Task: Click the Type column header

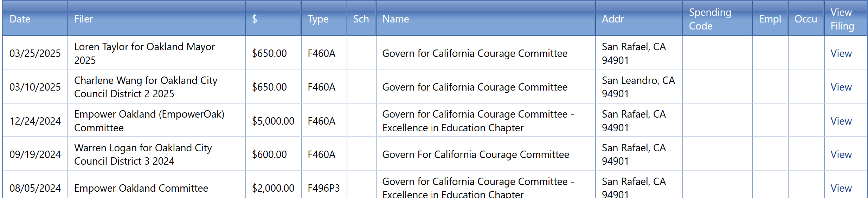Action: [318, 19]
